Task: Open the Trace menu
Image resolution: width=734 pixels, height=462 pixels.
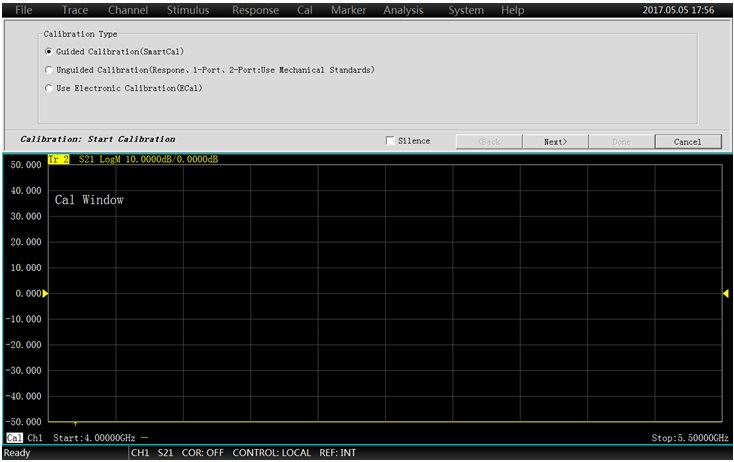Action: (x=75, y=10)
